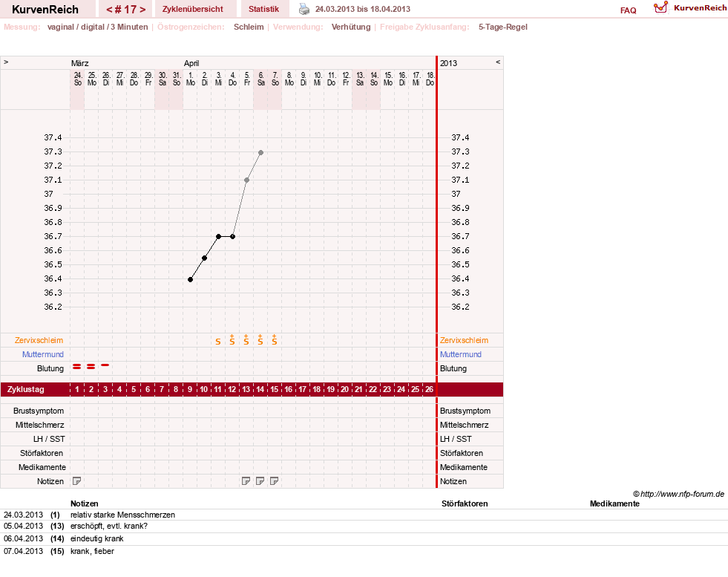728x577 pixels.
Task: Click the Notizen column header below chart
Action: pyautogui.click(x=84, y=503)
